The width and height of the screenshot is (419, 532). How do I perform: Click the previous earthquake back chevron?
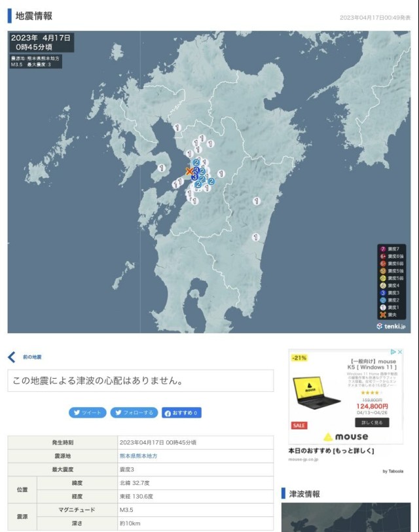[12, 357]
